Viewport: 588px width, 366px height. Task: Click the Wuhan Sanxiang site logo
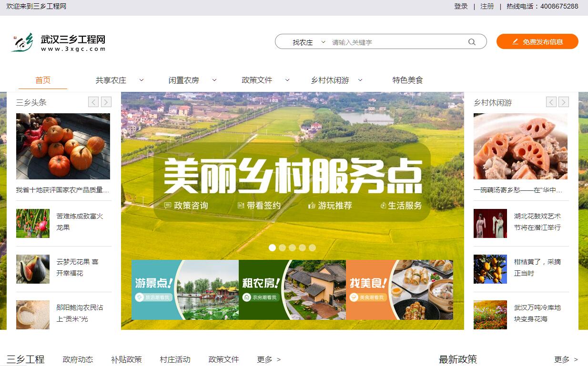[58, 43]
